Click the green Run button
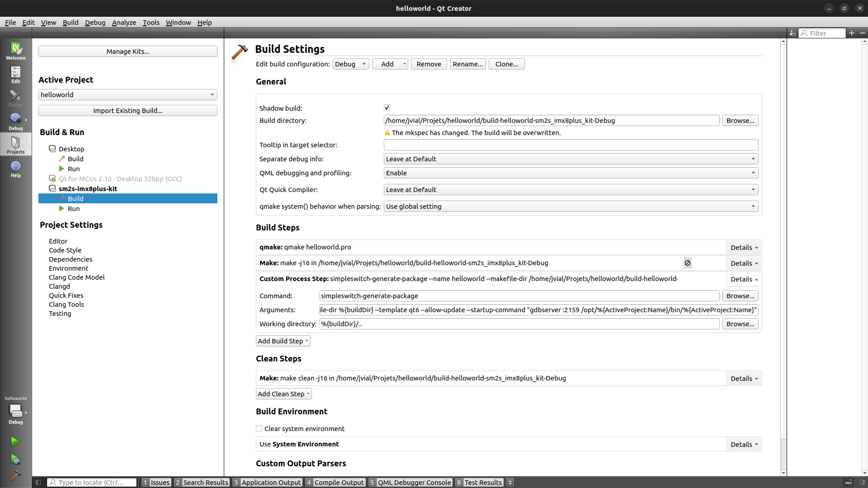This screenshot has width=868, height=488. click(x=15, y=441)
